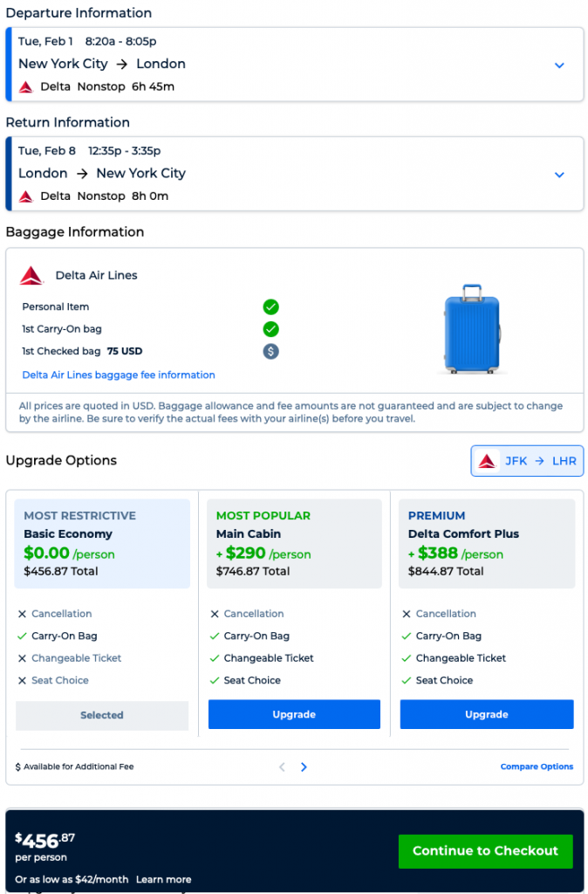Click the Delta logo on departure flight
This screenshot has width=588, height=894.
26,86
